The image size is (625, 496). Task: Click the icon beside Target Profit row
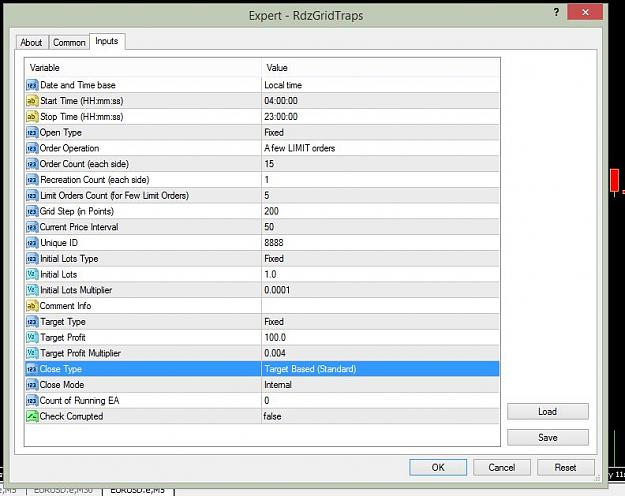(32, 337)
